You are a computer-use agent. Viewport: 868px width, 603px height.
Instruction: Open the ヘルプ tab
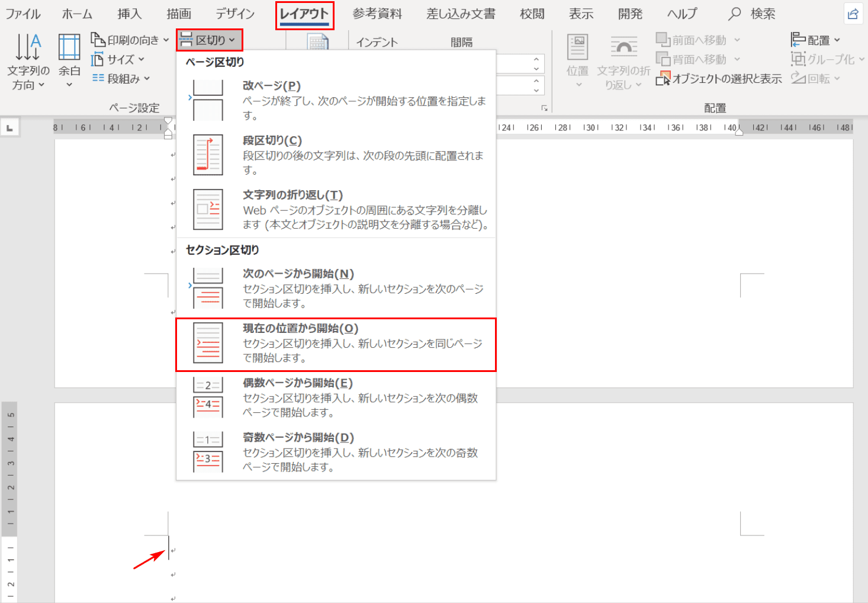[x=682, y=14]
